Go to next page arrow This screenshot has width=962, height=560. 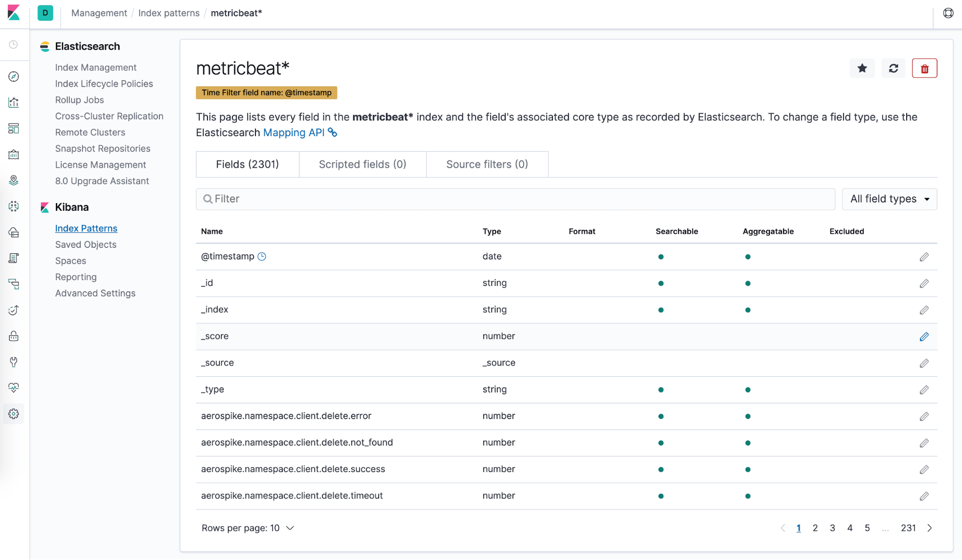point(930,528)
